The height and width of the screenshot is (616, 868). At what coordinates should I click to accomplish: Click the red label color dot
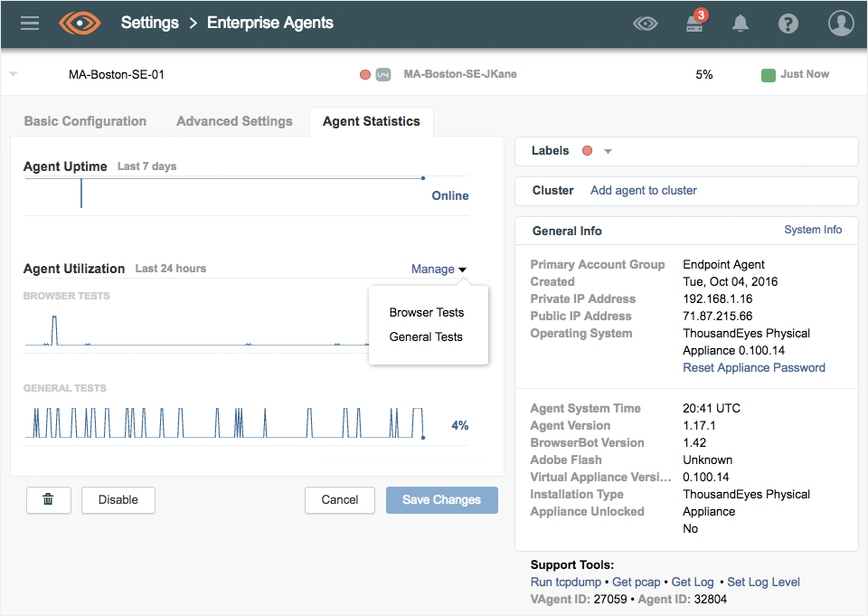point(587,151)
